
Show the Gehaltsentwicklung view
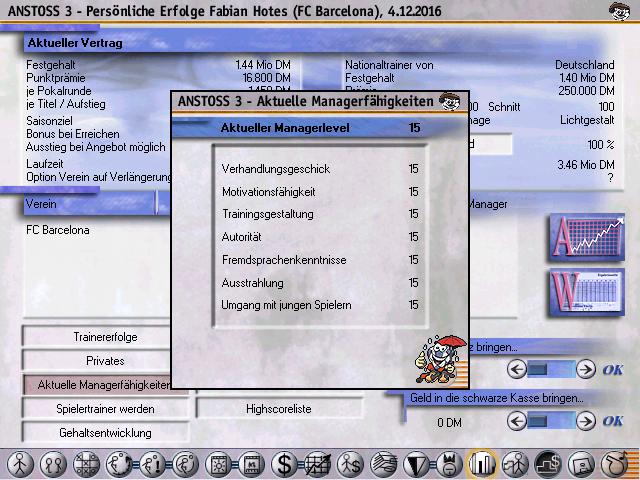pyautogui.click(x=105, y=433)
